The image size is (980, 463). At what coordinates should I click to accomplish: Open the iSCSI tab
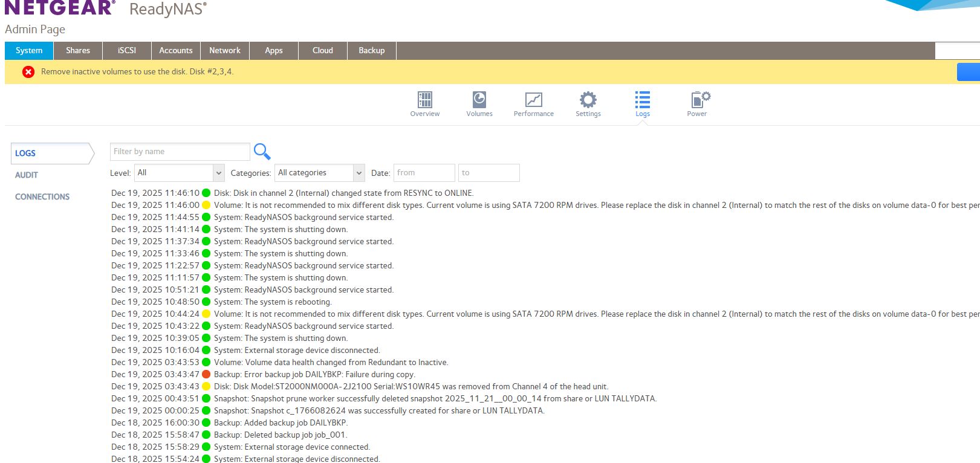pos(127,51)
